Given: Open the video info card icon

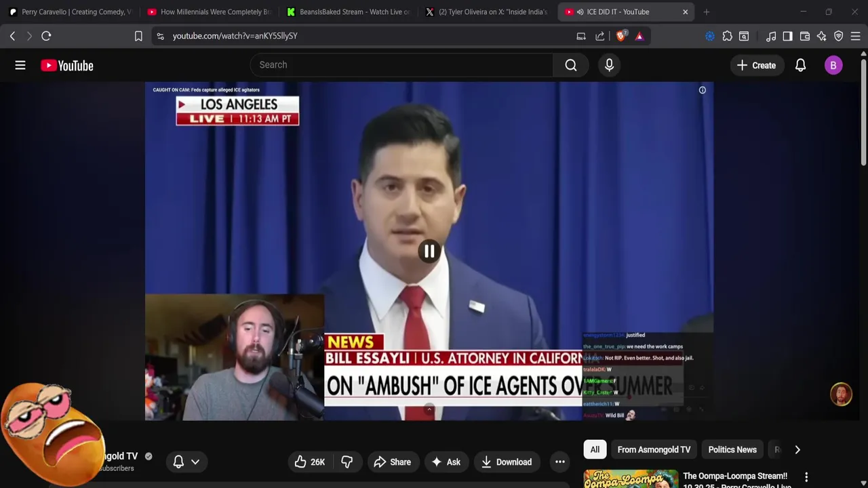Looking at the screenshot, I should [703, 90].
